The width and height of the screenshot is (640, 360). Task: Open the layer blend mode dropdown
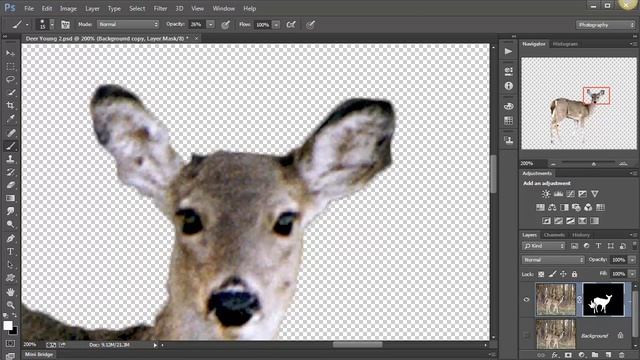coord(553,260)
